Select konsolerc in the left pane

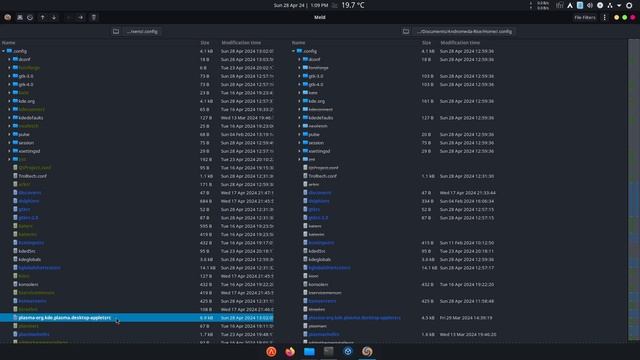(28, 284)
